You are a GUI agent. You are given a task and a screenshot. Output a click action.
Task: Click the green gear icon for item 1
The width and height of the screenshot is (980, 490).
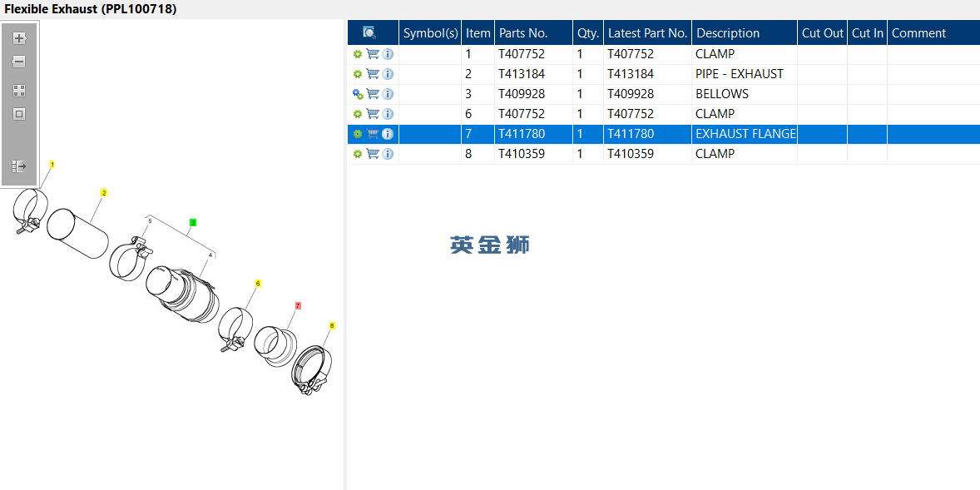point(358,54)
